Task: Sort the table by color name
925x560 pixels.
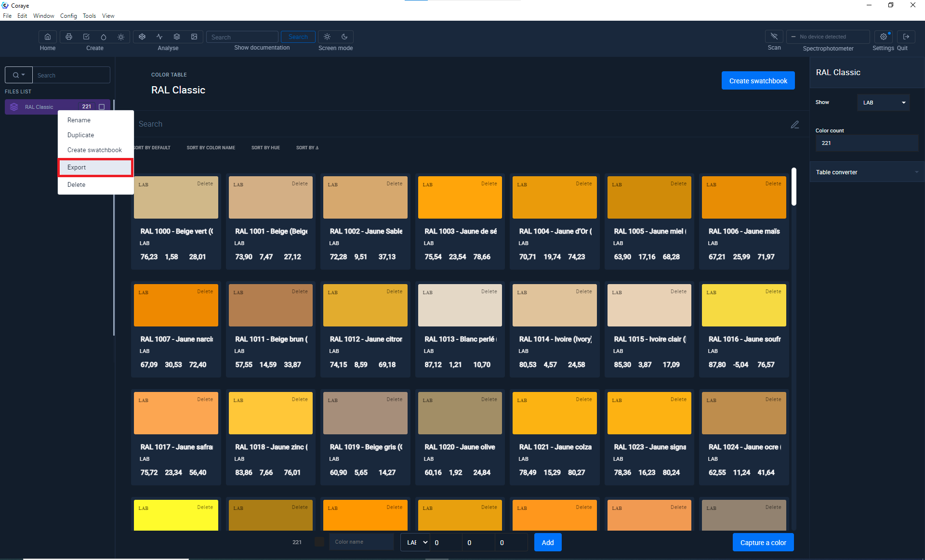Action: tap(211, 148)
